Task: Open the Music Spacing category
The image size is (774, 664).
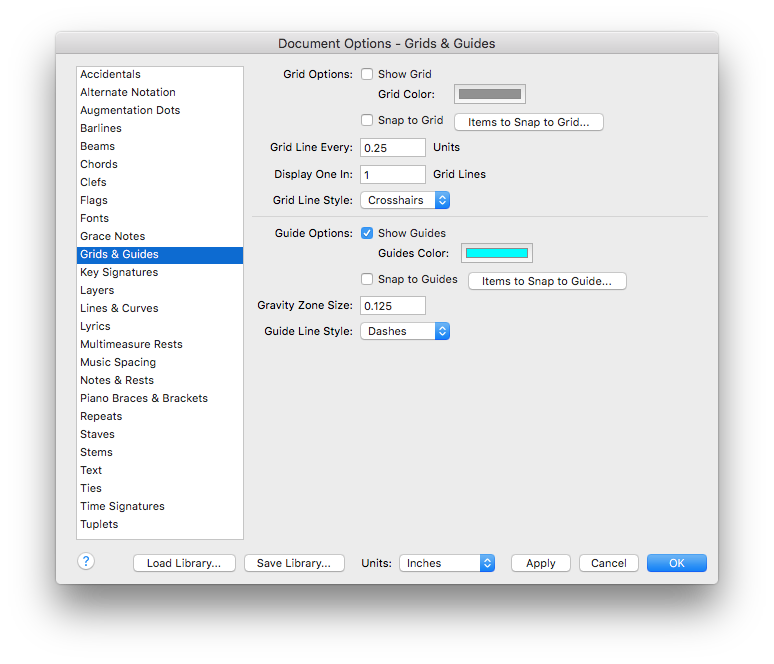Action: tap(159, 362)
